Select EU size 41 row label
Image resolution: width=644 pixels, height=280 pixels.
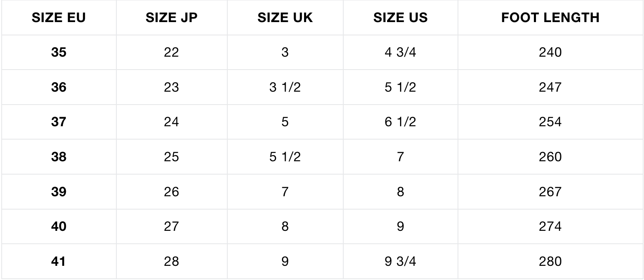(x=59, y=262)
